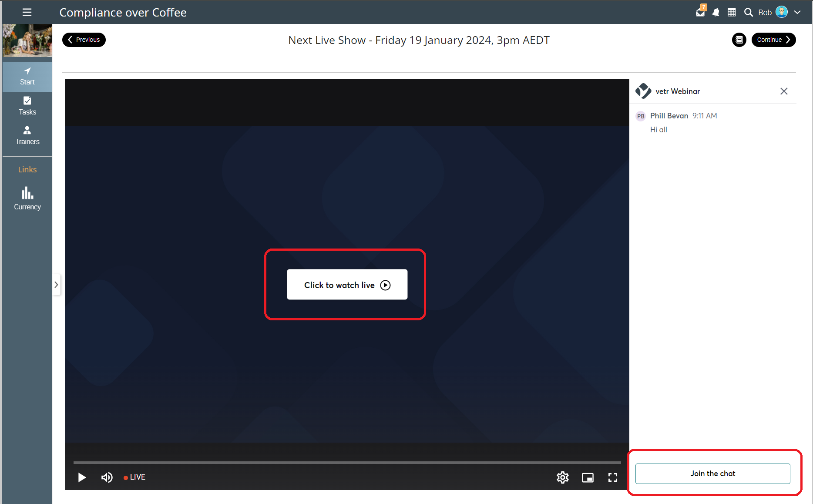Click the 9:11 AM message timestamp
The image size is (813, 504).
tap(705, 116)
